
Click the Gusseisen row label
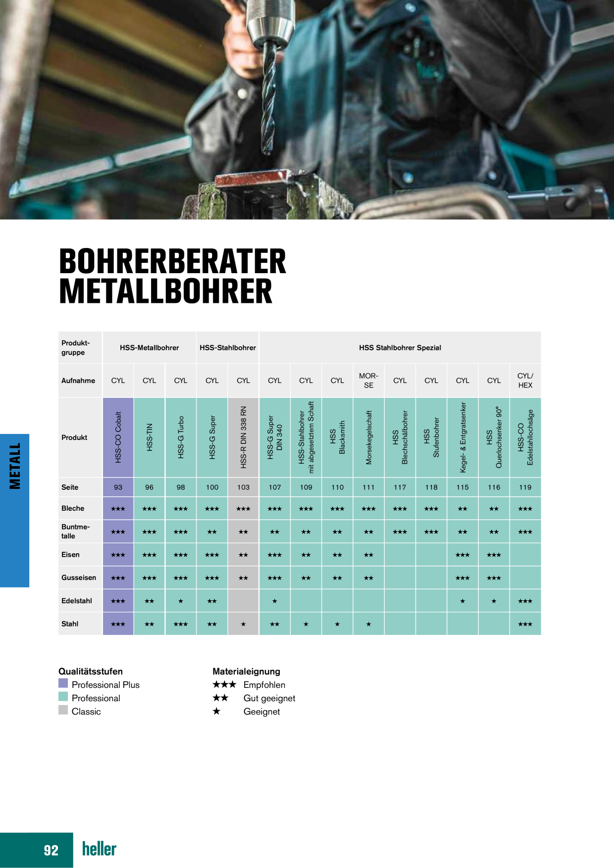tap(79, 578)
